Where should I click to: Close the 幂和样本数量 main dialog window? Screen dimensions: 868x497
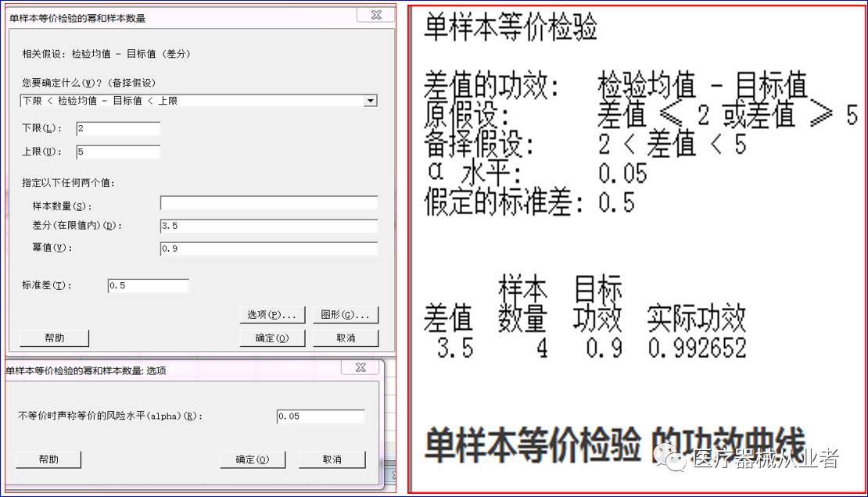click(375, 16)
